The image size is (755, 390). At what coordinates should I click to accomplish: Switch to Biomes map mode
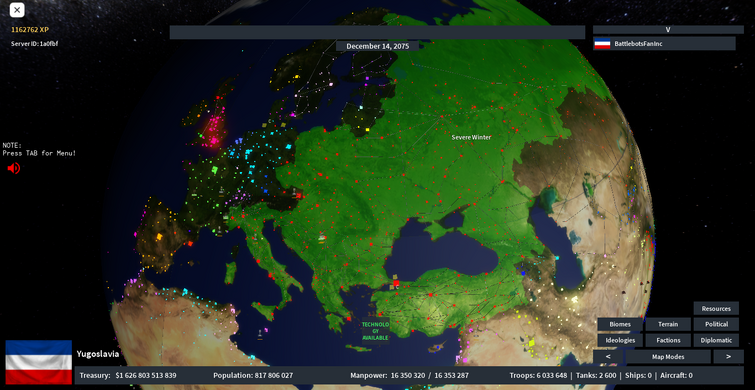[620, 325]
